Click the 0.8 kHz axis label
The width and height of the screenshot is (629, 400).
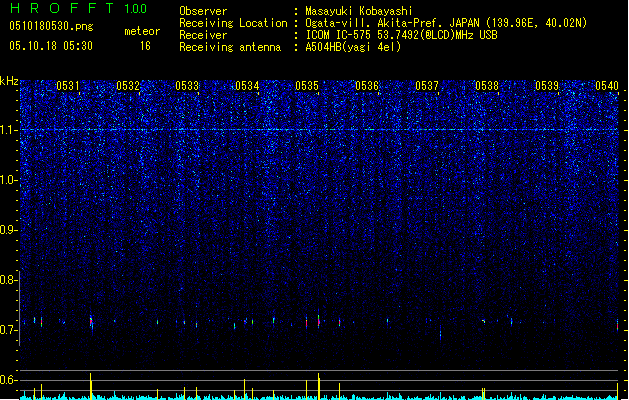[9, 280]
